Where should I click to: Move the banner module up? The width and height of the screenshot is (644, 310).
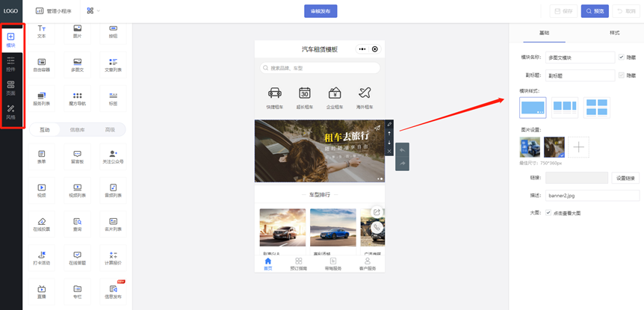pos(389,134)
